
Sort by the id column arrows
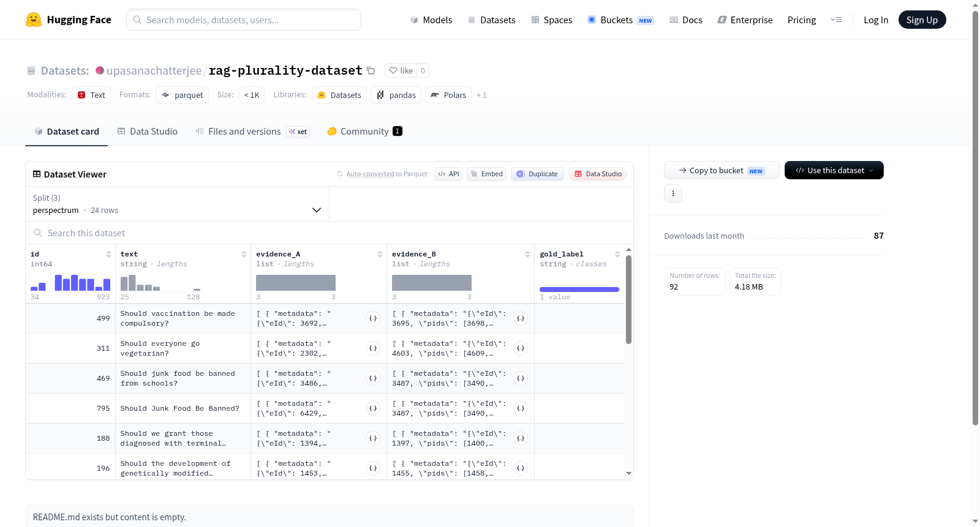coord(108,254)
